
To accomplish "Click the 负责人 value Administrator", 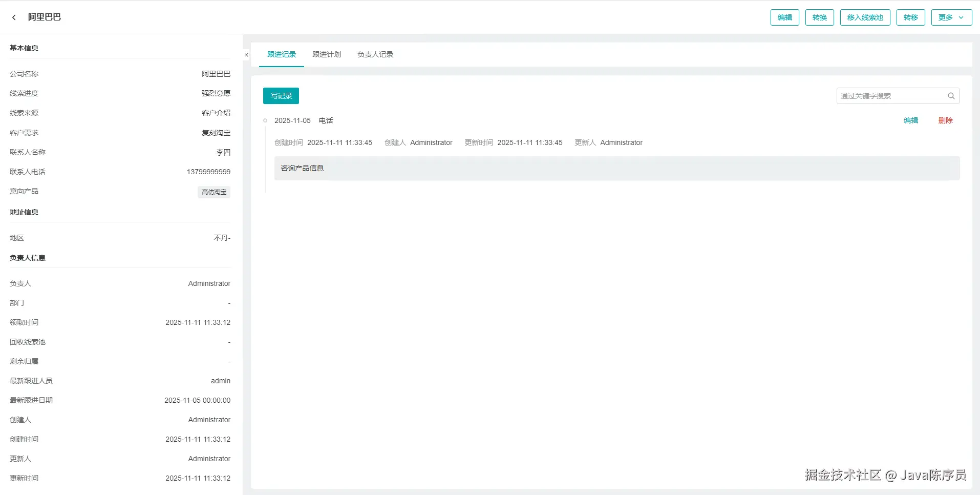I will point(209,283).
